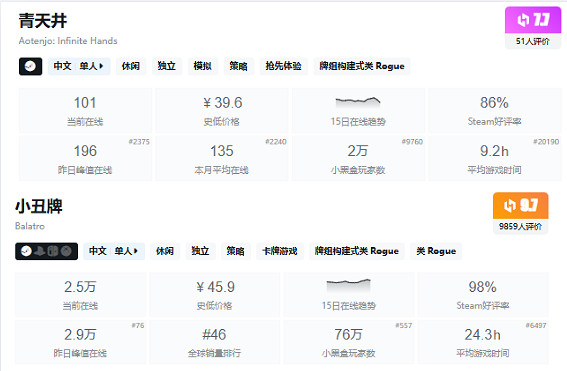This screenshot has width=567, height=371.
Task: Open the 7.7 score badge for 青天井
Action: click(533, 20)
